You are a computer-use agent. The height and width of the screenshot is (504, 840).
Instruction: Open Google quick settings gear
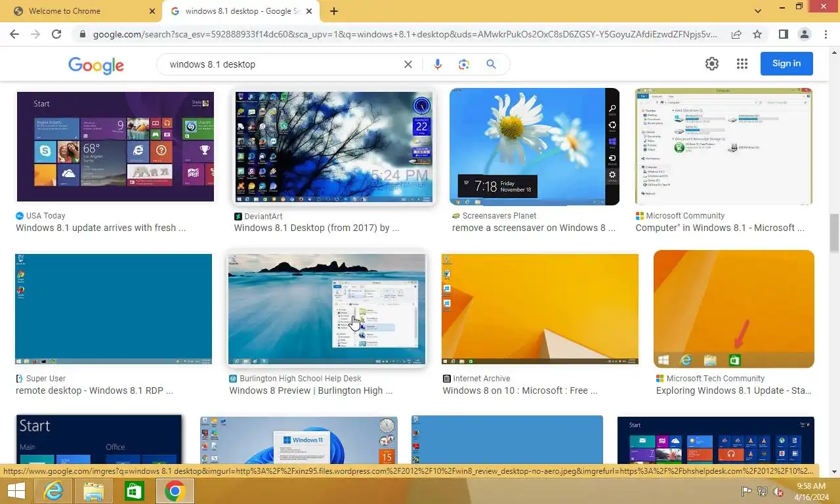(x=712, y=64)
